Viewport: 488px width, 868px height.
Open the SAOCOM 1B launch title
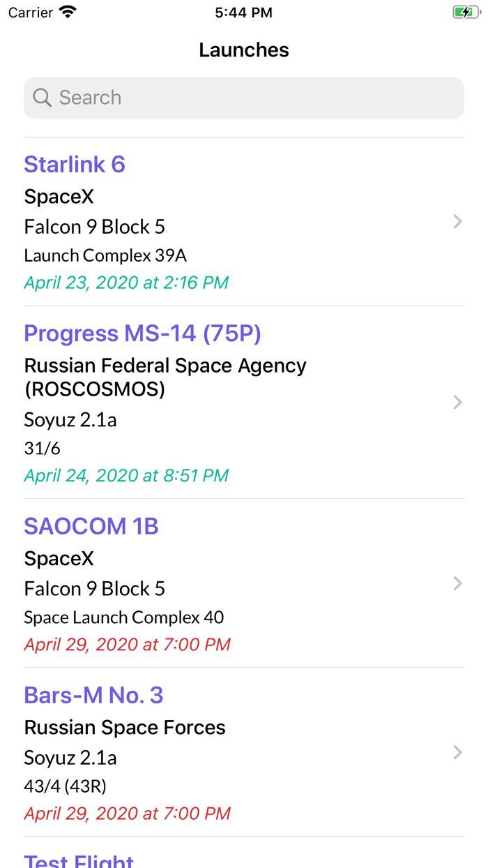coord(91,526)
